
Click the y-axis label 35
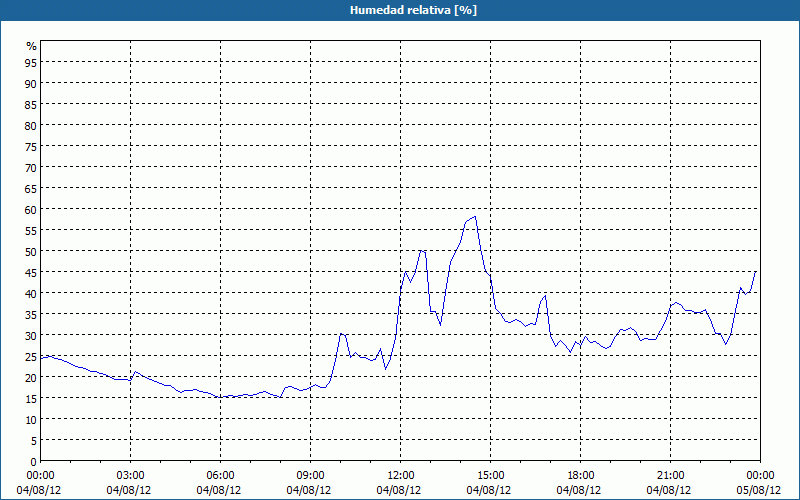[x=31, y=314]
